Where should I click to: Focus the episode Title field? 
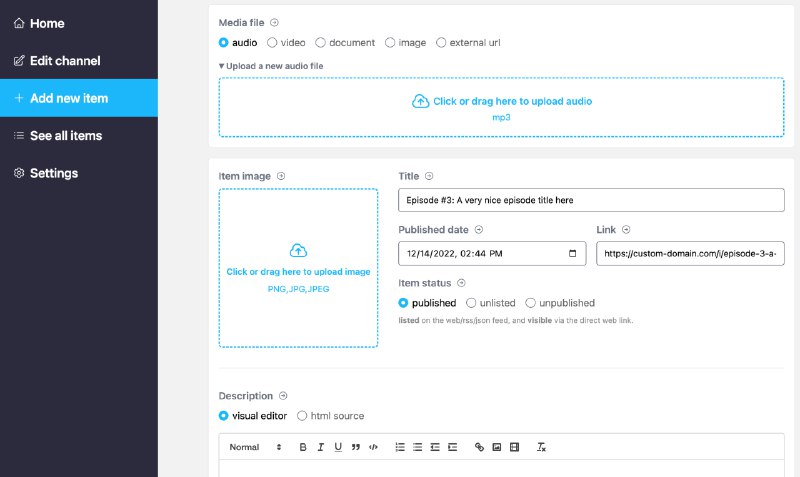pyautogui.click(x=591, y=200)
